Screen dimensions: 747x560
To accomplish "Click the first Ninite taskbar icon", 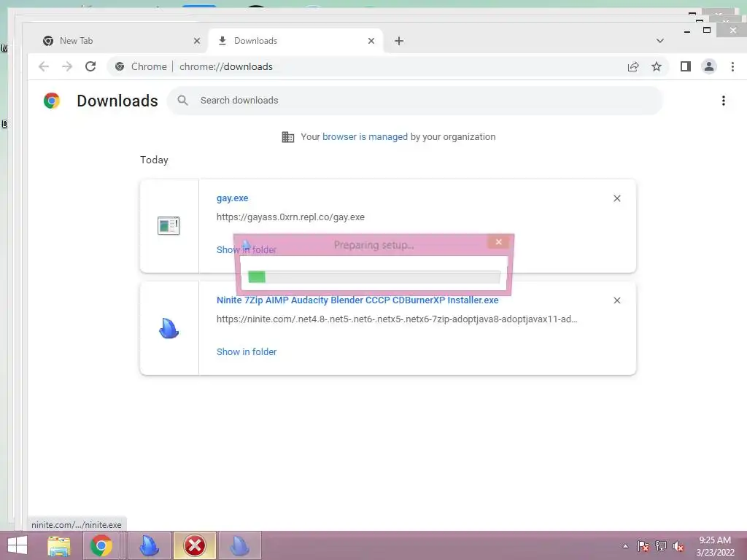I will tap(149, 545).
